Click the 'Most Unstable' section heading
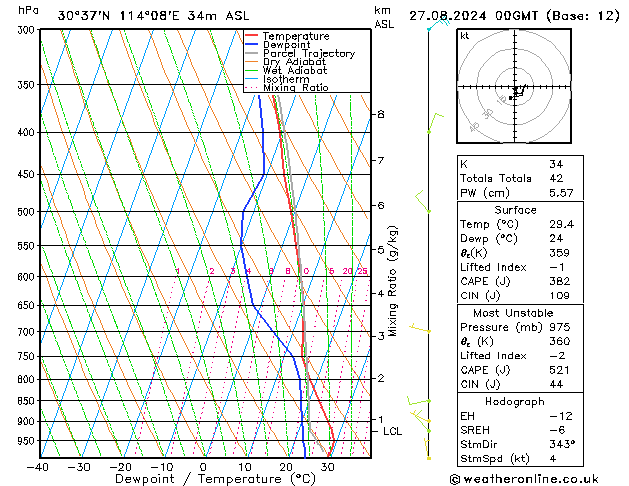629x486 pixels. pos(513,313)
